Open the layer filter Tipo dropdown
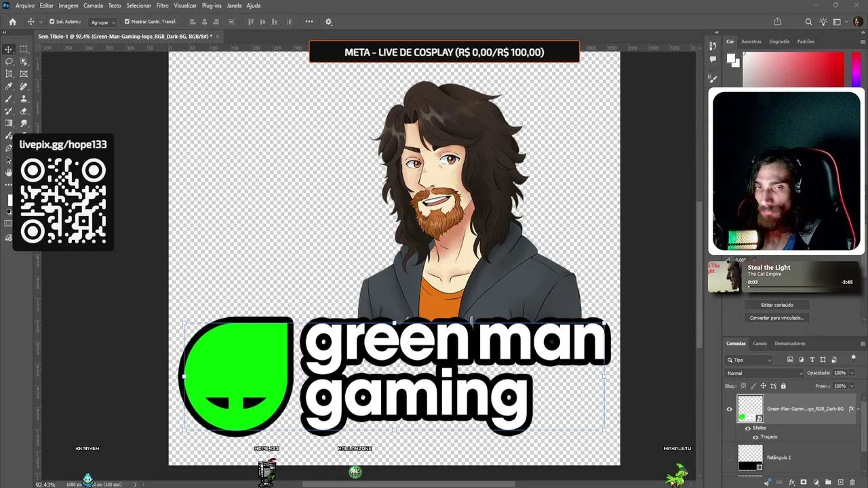 click(749, 360)
